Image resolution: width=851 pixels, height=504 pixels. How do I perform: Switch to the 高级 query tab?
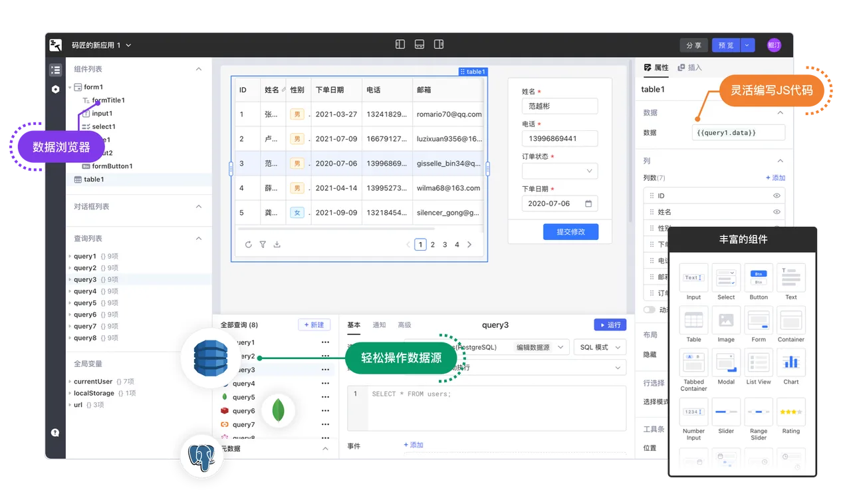point(404,325)
